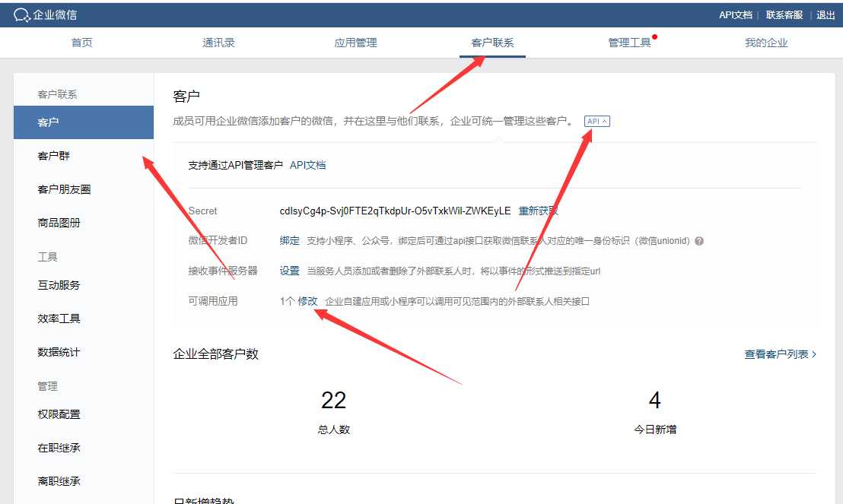This screenshot has height=504, width=843.
Task: Open 查看客户列表 arrow link
Action: 780,354
